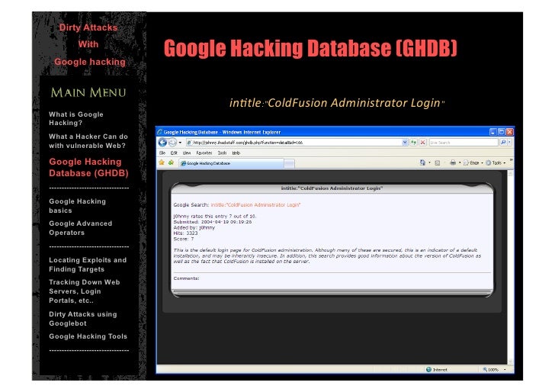555x392 pixels.
Task: Select the Google Hacking Database tab
Action: (x=231, y=163)
